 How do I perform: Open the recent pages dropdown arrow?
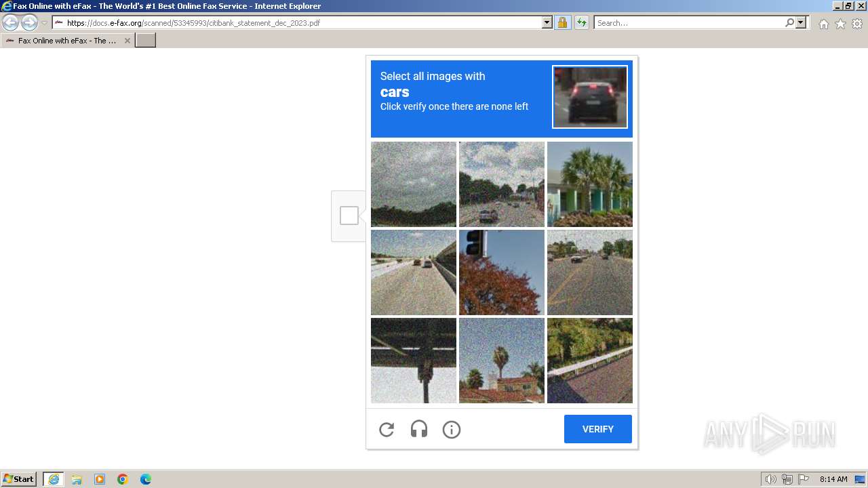point(44,23)
